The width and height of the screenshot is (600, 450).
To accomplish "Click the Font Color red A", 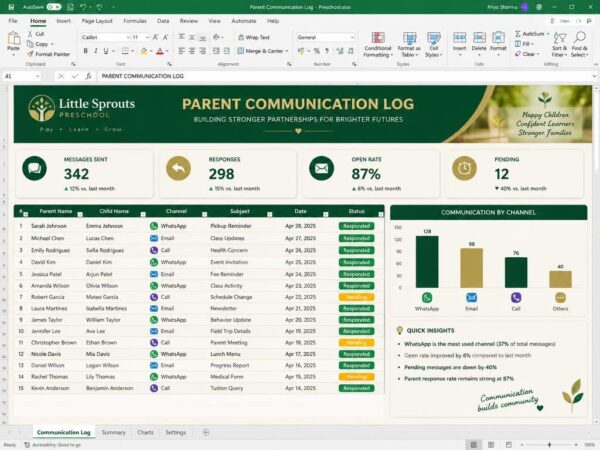I will [x=160, y=51].
